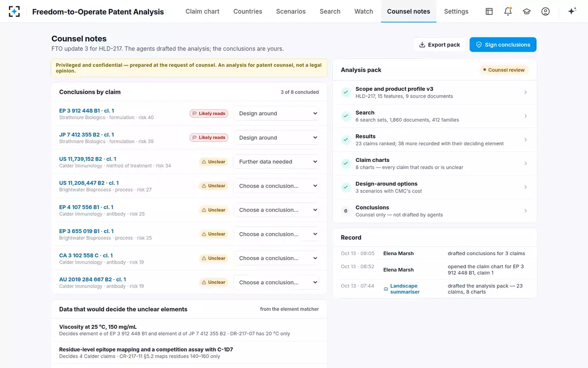
Task: Click the bot icon beside Landscape summariser
Action: pos(386,289)
